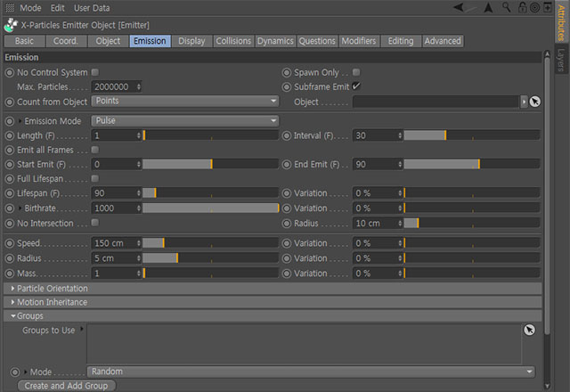Click the up arrow navigation icon
This screenshot has height=392, width=570.
(489, 7)
